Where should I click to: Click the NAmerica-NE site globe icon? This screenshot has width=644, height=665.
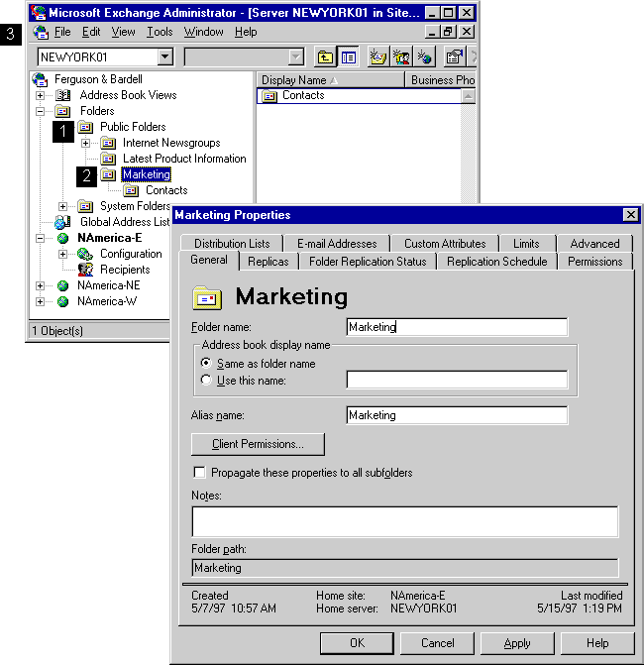(62, 285)
